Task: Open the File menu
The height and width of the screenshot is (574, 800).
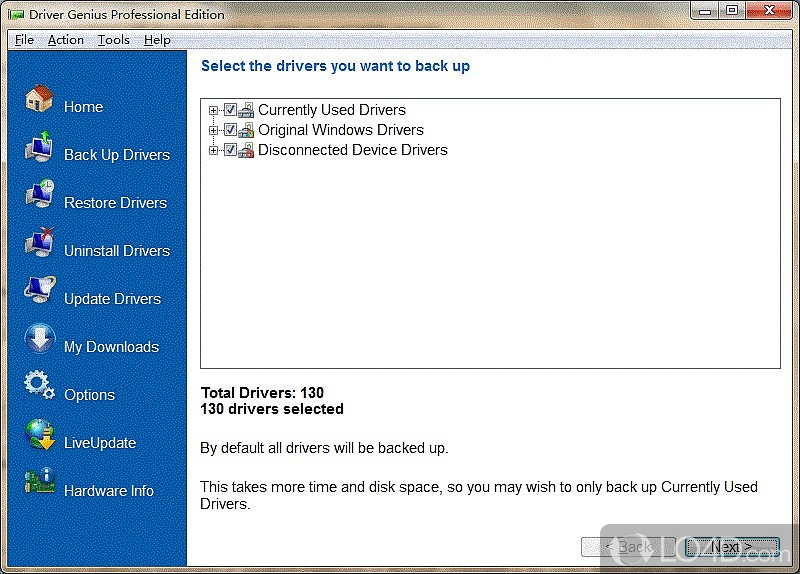Action: [x=24, y=40]
